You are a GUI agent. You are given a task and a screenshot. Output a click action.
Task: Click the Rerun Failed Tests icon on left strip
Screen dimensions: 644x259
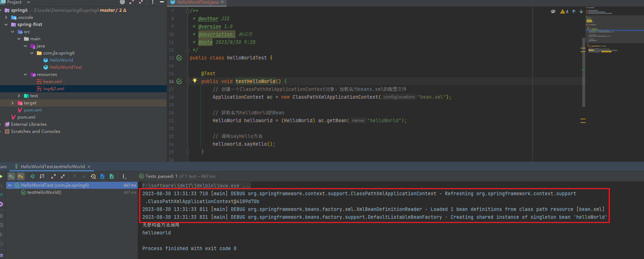[1, 186]
